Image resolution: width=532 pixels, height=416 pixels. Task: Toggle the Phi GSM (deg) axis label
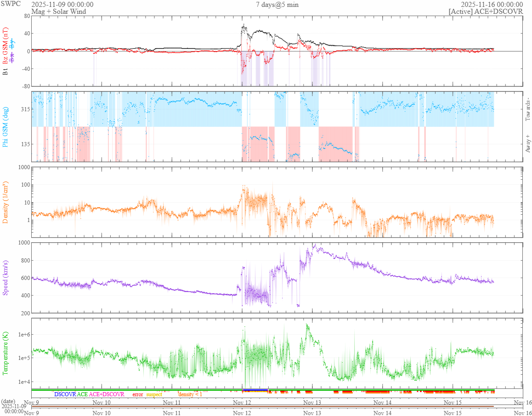coord(6,127)
